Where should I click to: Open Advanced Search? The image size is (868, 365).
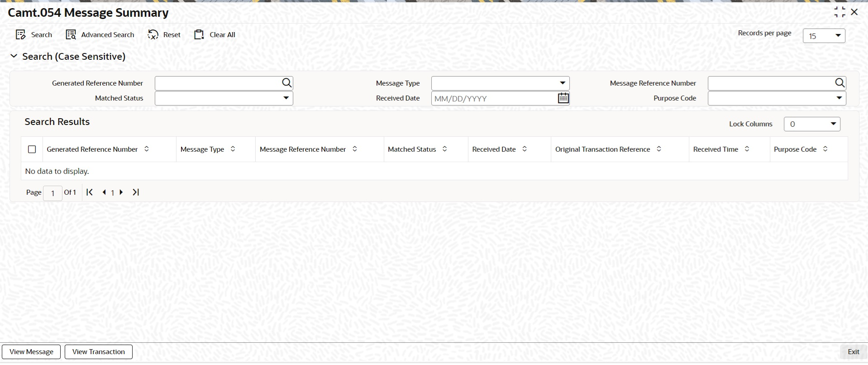coord(100,35)
